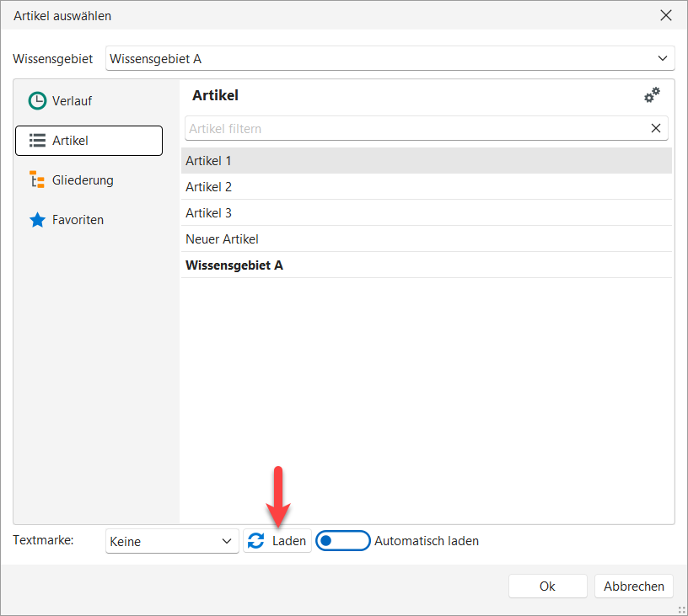The image size is (688, 616).
Task: Confirm selection with the Ok button
Action: (547, 587)
